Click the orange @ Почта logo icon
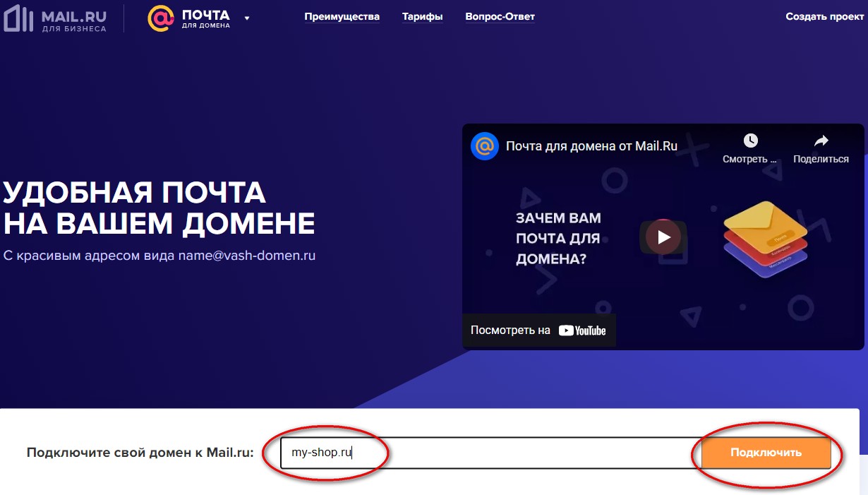The height and width of the screenshot is (495, 868). [160, 18]
